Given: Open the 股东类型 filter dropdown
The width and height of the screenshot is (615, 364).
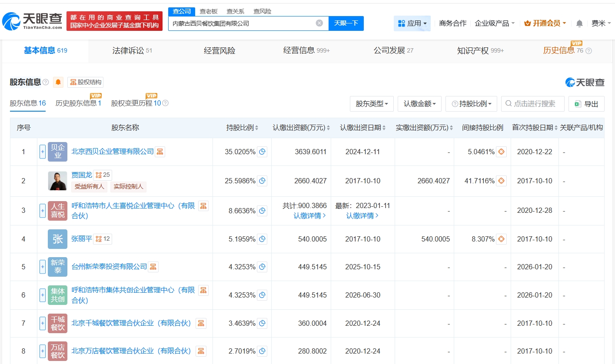Looking at the screenshot, I should (x=372, y=104).
